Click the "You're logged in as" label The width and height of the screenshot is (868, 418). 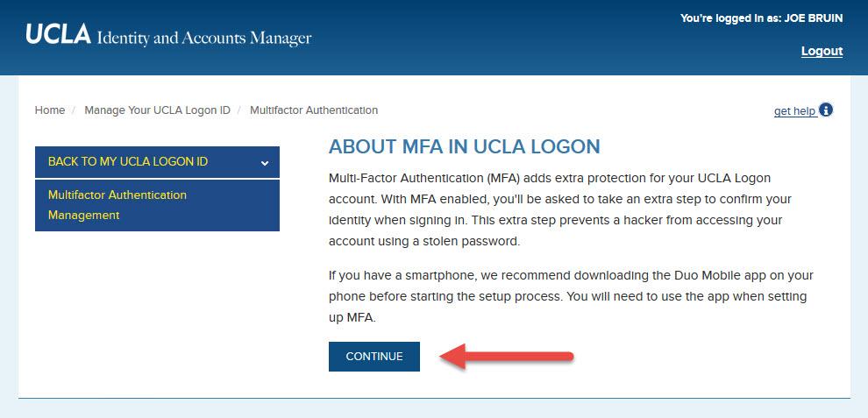click(731, 18)
